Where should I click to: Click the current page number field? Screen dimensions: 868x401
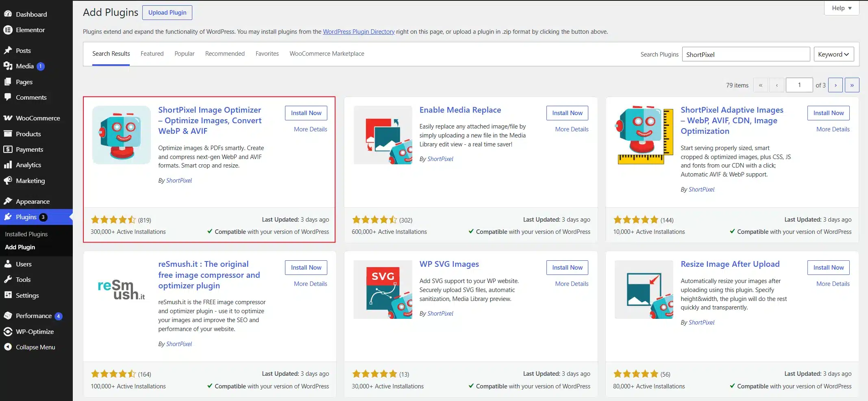[x=799, y=85]
